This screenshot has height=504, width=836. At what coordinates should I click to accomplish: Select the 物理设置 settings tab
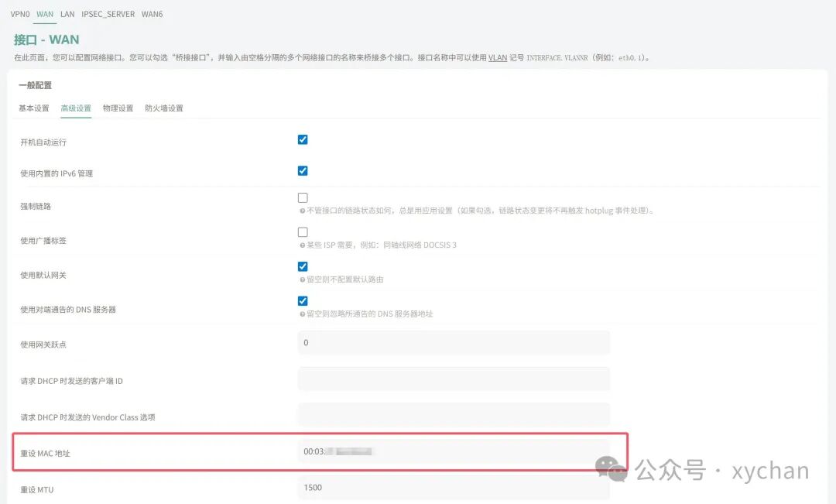118,108
